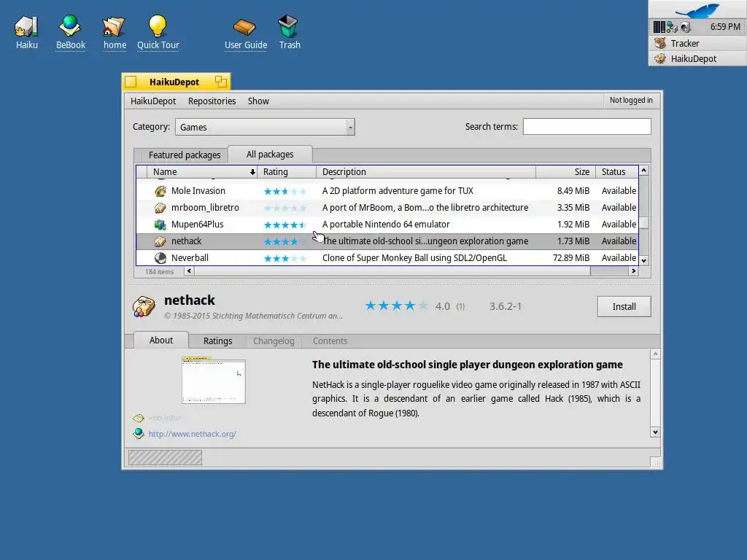Open the Category dropdown showing Games
The height and width of the screenshot is (560, 747).
265,127
